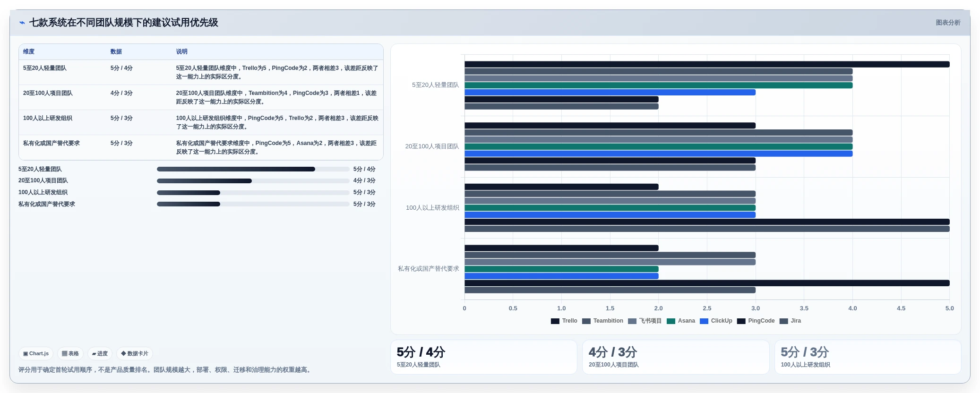Image resolution: width=980 pixels, height=393 pixels.
Task: Click the chart's 5至20人轻量团队 axis label
Action: [435, 85]
